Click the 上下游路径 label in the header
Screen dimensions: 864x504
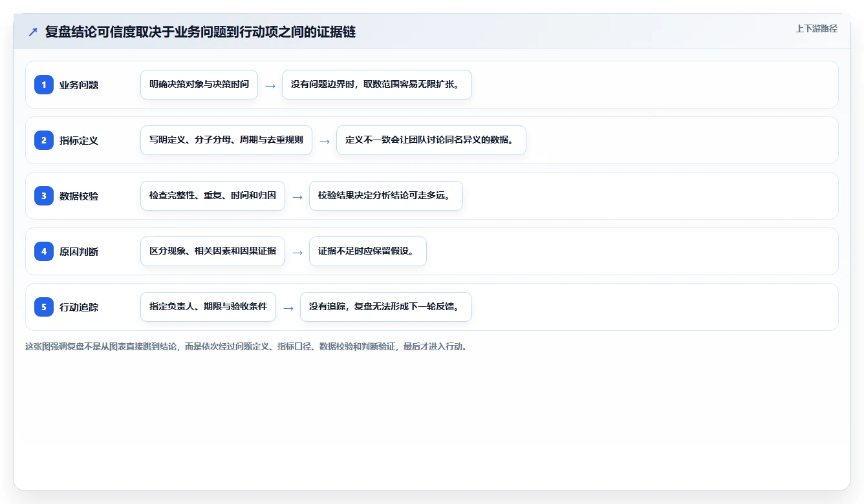point(816,28)
